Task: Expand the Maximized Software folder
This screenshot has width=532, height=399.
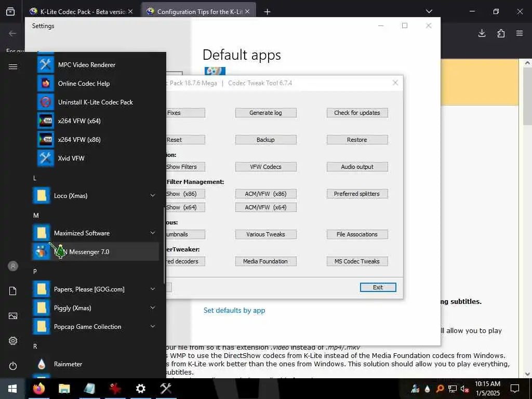Action: [x=96, y=233]
